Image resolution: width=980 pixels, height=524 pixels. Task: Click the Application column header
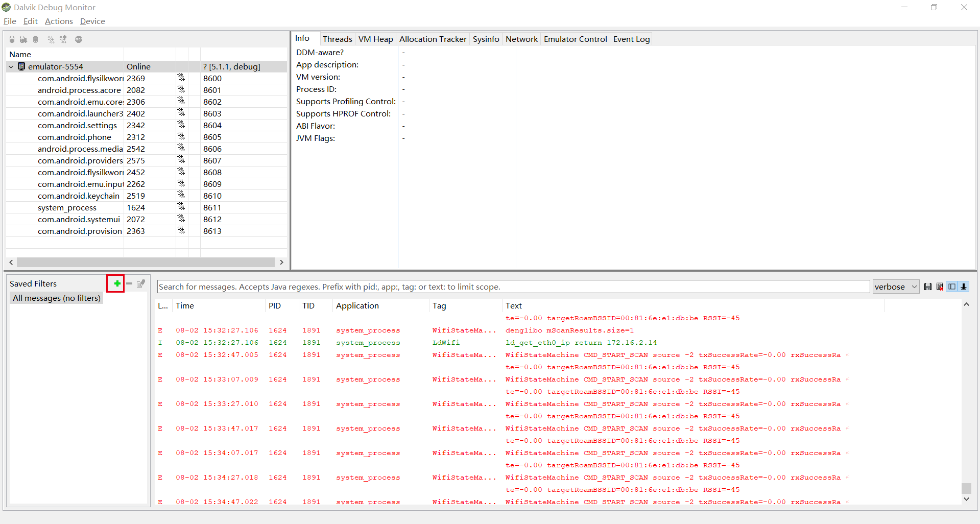coord(381,305)
